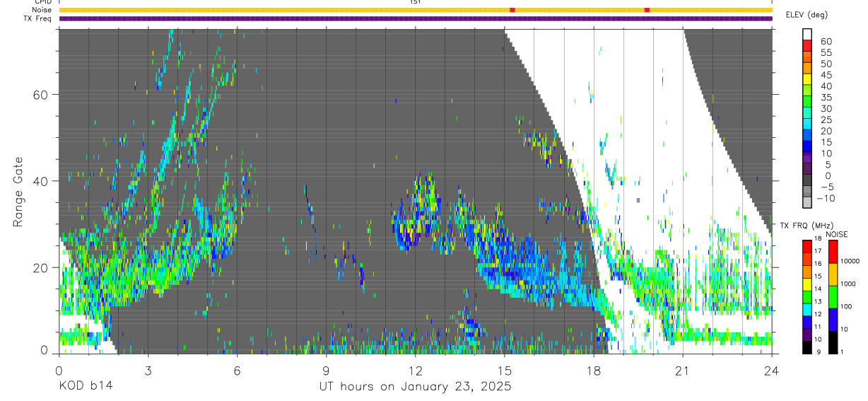The image size is (868, 401).
Task: Click the "30" label on the ELEV scale
Action: tap(826, 108)
